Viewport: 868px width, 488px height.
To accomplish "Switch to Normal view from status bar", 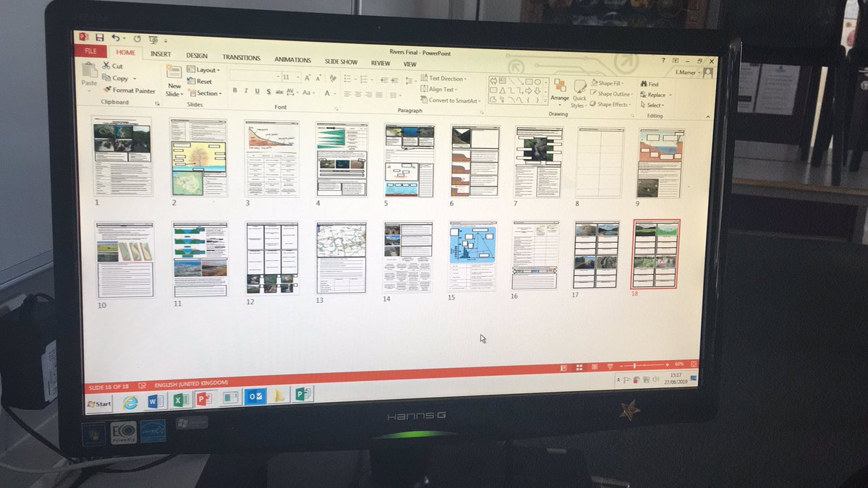I will coord(563,368).
